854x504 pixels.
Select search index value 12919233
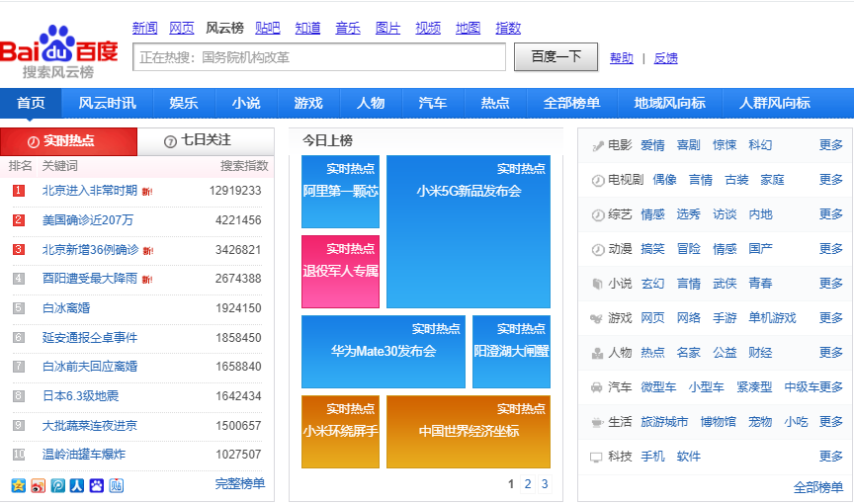pyautogui.click(x=235, y=191)
